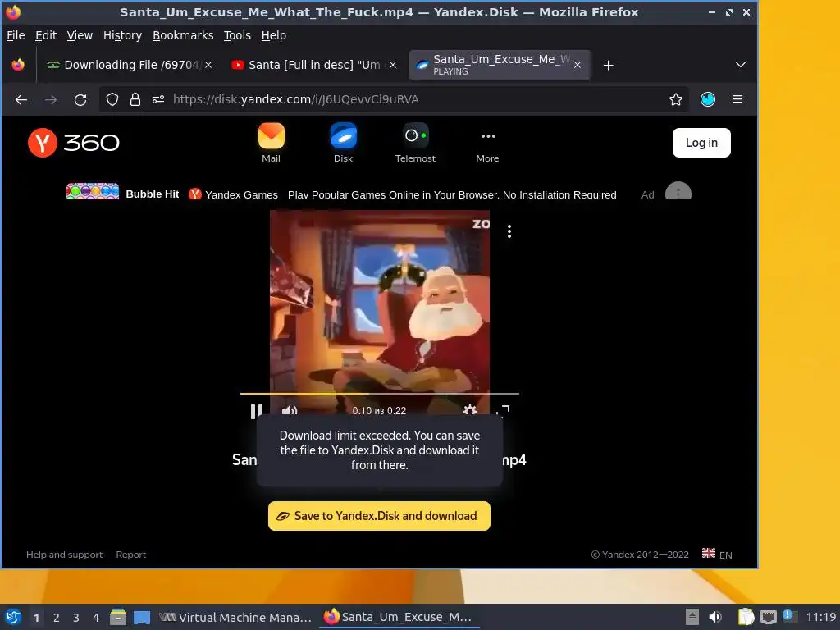Open the Edit menu
The image size is (840, 630).
pyautogui.click(x=46, y=35)
